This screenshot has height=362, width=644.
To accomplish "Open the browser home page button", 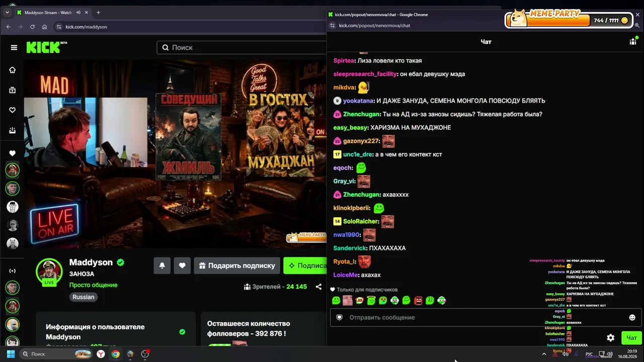I will coord(45,27).
